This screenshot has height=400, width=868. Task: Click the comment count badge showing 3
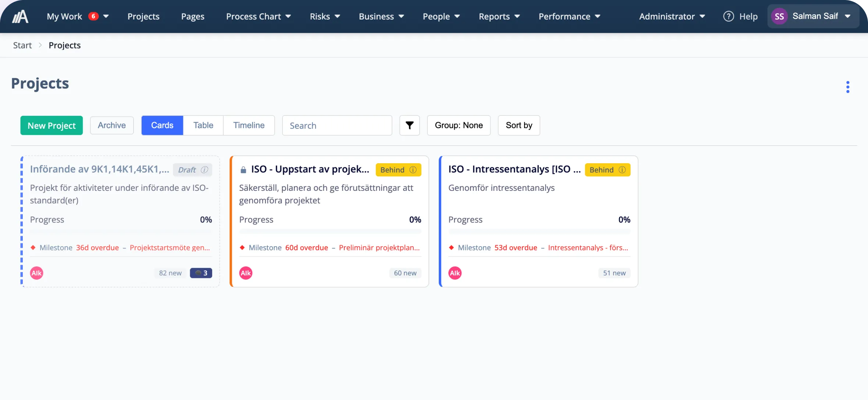pos(201,273)
